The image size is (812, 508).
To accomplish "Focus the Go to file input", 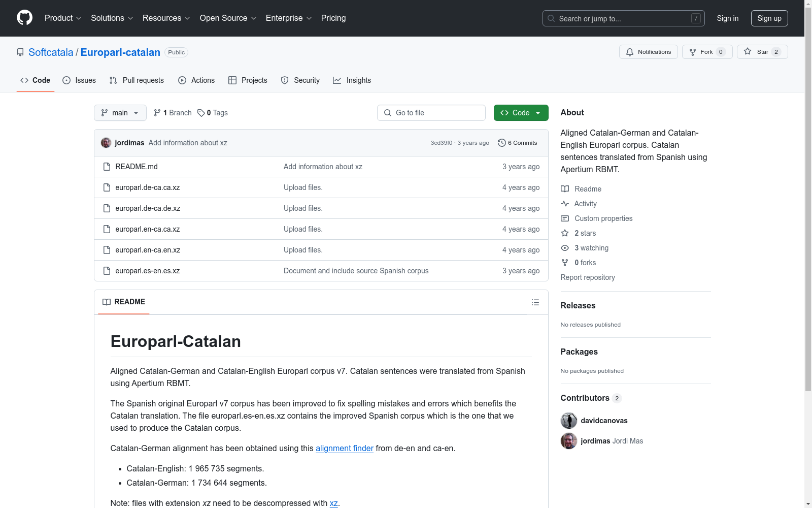I will [x=431, y=113].
